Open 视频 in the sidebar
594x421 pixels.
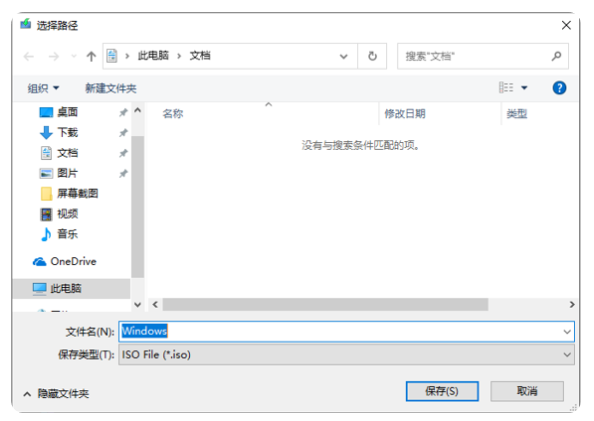(x=67, y=214)
